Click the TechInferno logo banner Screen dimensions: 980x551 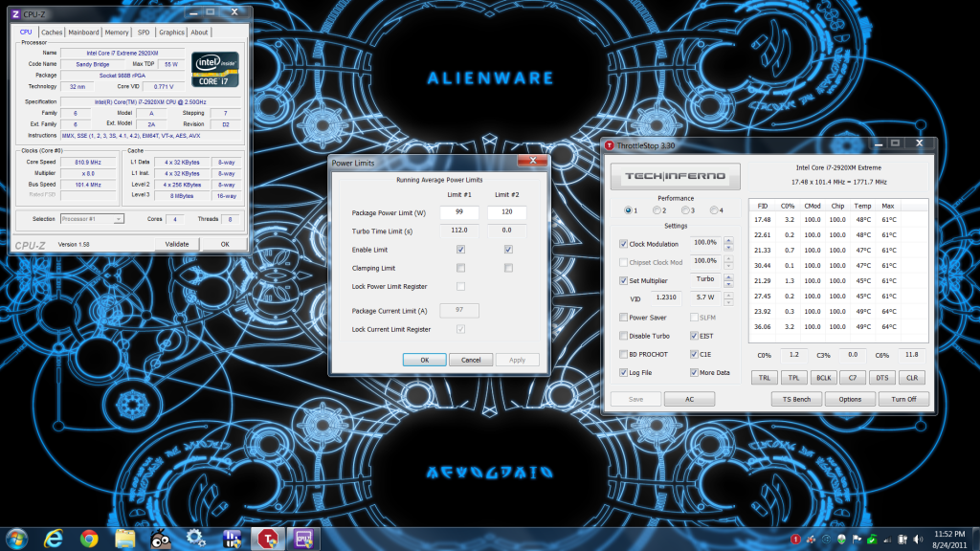pyautogui.click(x=675, y=176)
